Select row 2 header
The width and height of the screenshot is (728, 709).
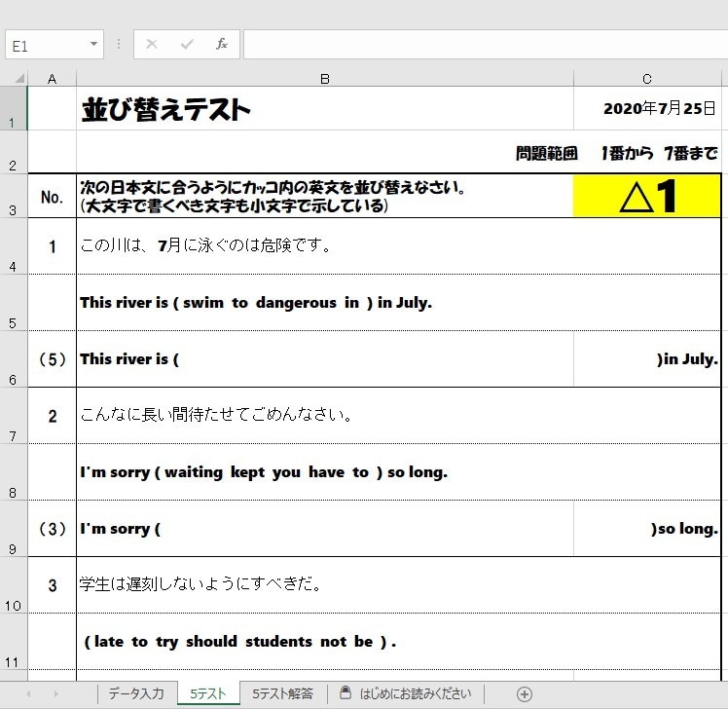point(13,152)
